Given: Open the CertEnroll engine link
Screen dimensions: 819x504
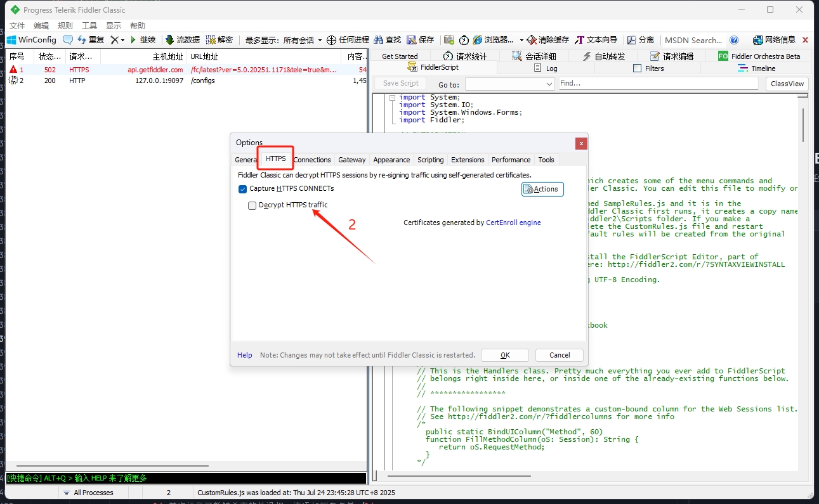Looking at the screenshot, I should click(x=513, y=223).
